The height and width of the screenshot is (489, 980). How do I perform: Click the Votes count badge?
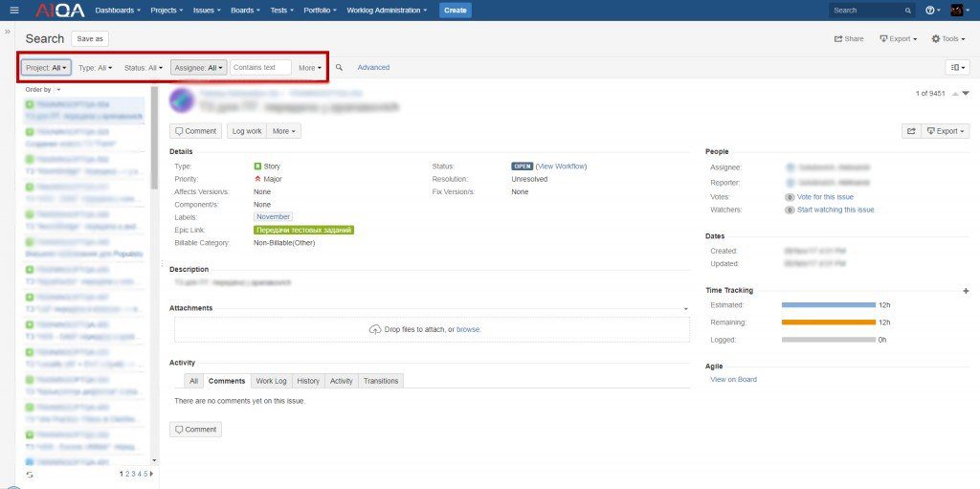pos(790,197)
